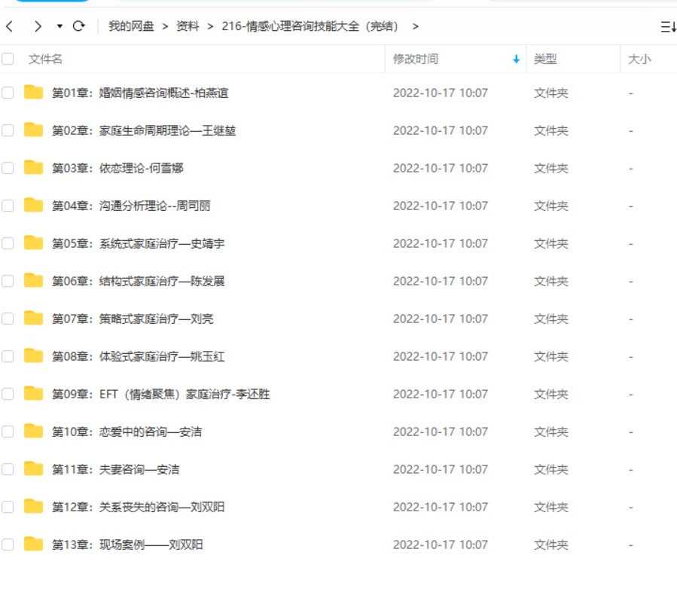The height and width of the screenshot is (616, 677).
Task: Open folder 第06章：结构式家庭治疗
Action: pos(138,281)
